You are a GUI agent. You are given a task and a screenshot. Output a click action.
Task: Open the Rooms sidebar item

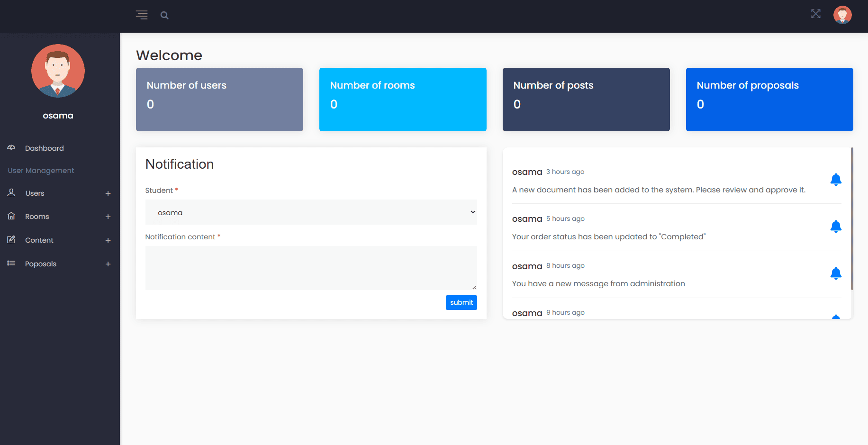(37, 217)
